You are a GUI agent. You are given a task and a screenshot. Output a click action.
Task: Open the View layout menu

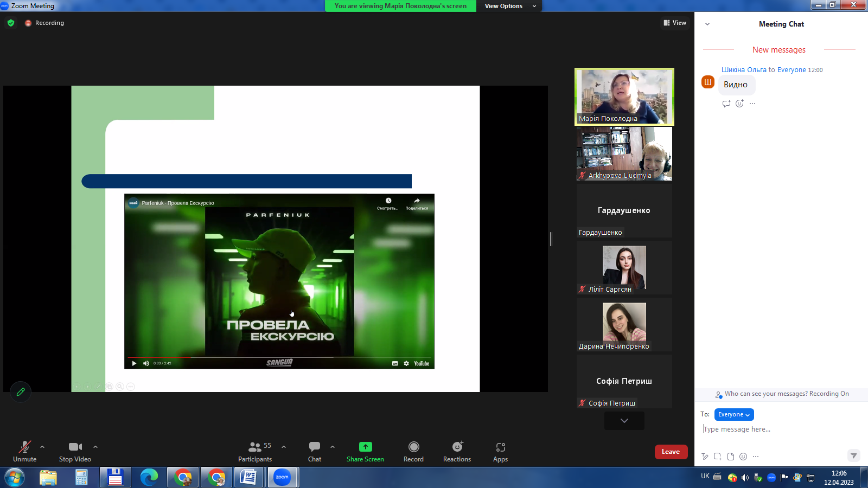(675, 23)
